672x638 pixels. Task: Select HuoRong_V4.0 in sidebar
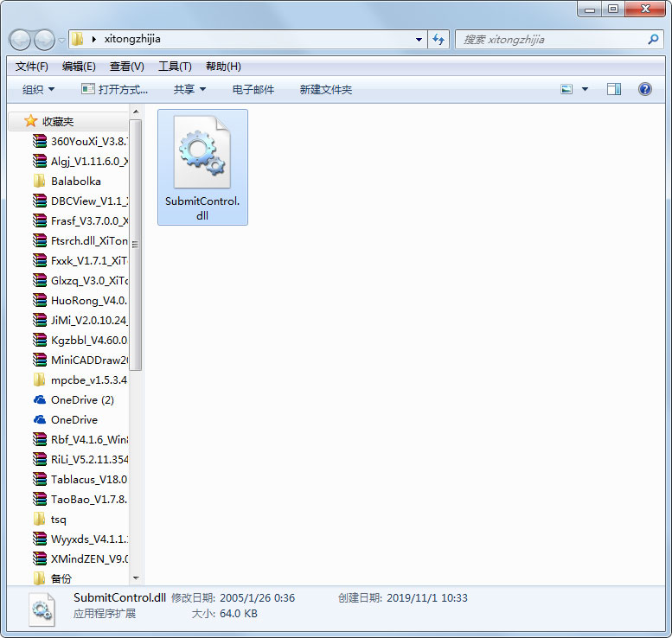[x=80, y=300]
